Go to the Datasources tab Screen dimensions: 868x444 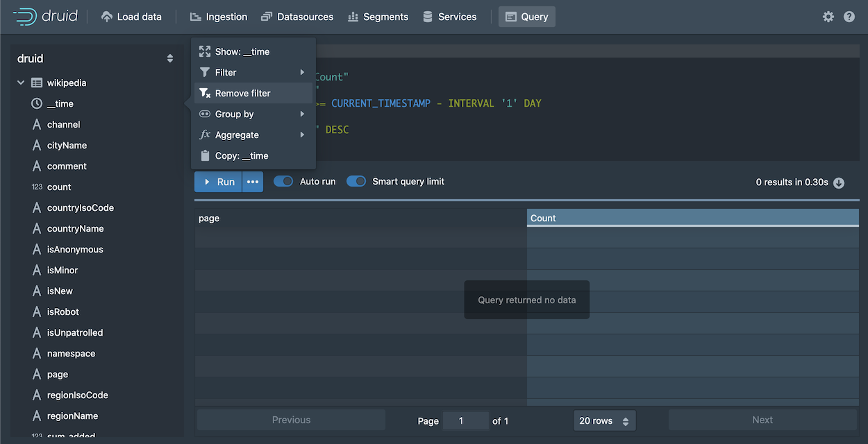(297, 17)
